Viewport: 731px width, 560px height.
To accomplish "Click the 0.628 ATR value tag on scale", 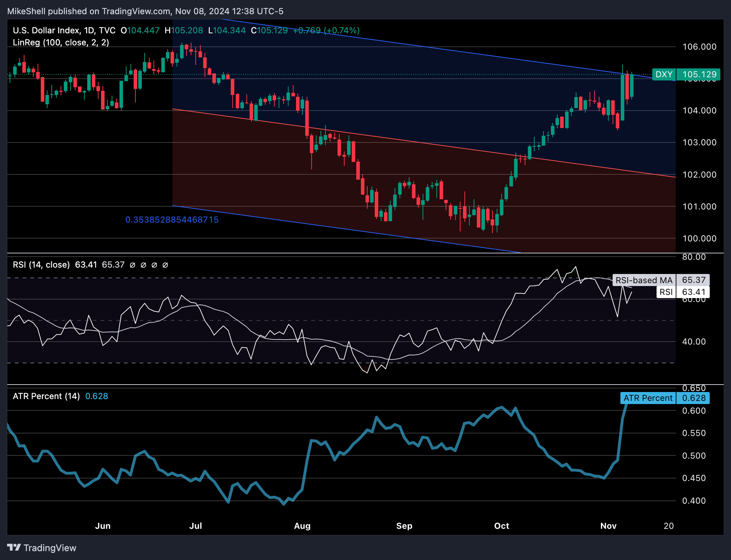I will [x=693, y=398].
